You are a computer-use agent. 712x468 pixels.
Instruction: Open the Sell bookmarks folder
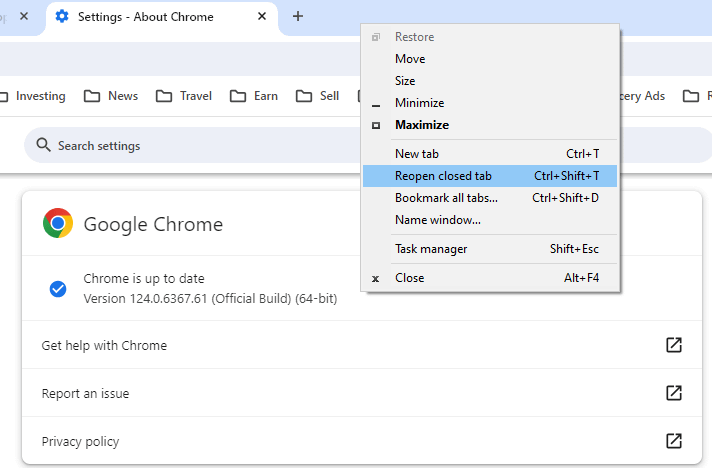[317, 96]
